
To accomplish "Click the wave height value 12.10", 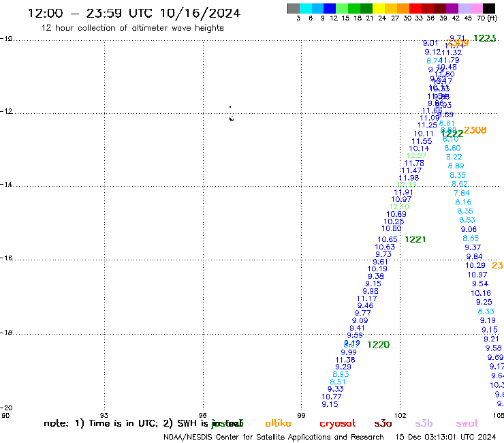I will pyautogui.click(x=399, y=207).
